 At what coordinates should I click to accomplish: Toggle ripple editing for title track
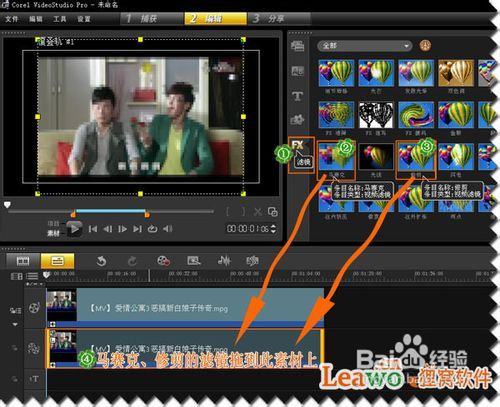pos(15,379)
